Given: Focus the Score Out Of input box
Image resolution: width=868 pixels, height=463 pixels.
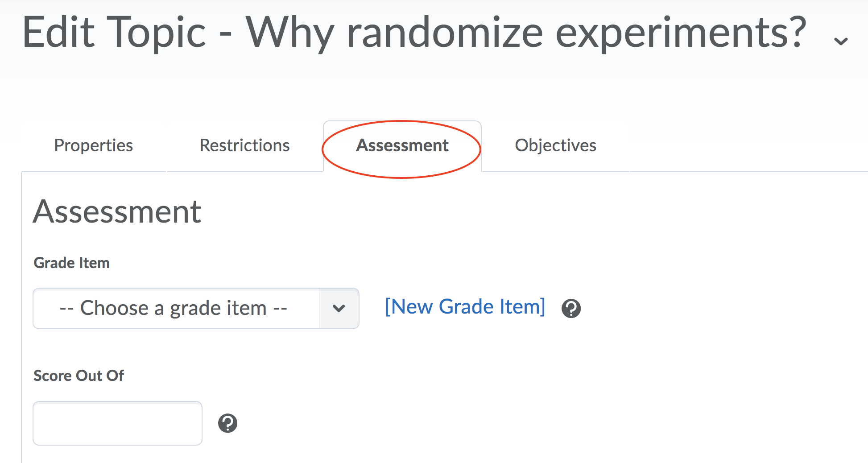Looking at the screenshot, I should pos(117,423).
